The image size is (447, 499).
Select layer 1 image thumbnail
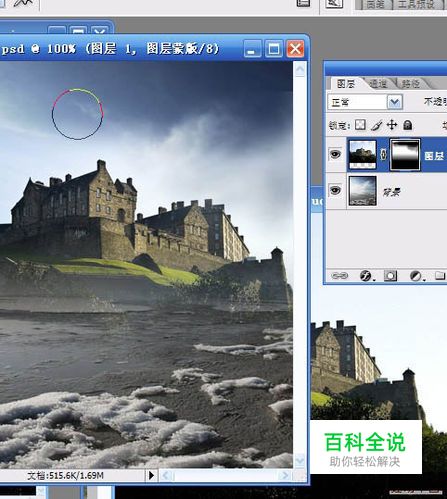coord(362,154)
